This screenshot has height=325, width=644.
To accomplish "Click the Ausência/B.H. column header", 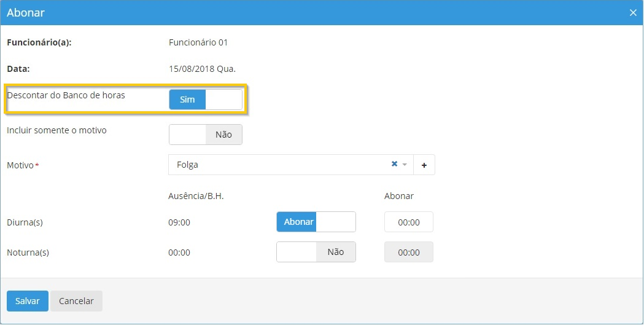I will point(196,196).
